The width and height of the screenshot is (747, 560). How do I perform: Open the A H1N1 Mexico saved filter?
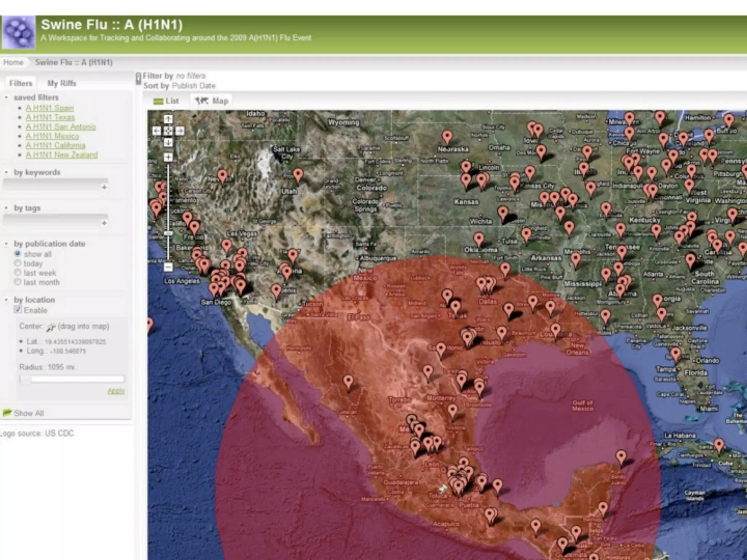[x=52, y=136]
